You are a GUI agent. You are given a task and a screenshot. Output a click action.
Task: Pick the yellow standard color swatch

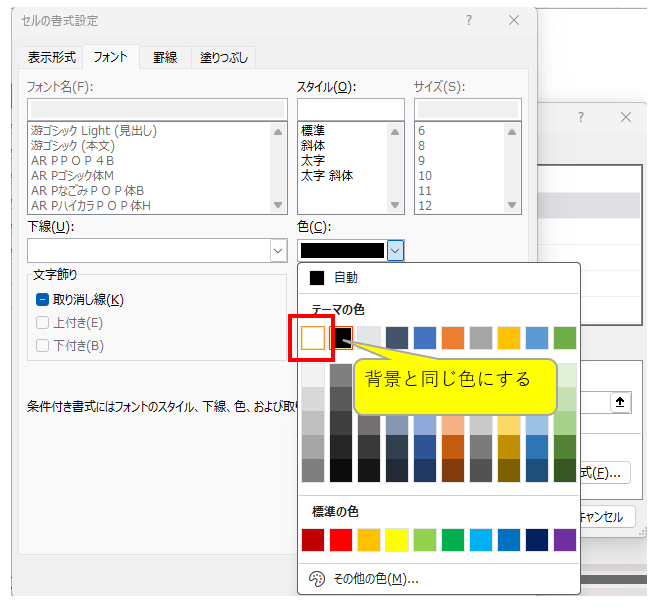tap(397, 540)
